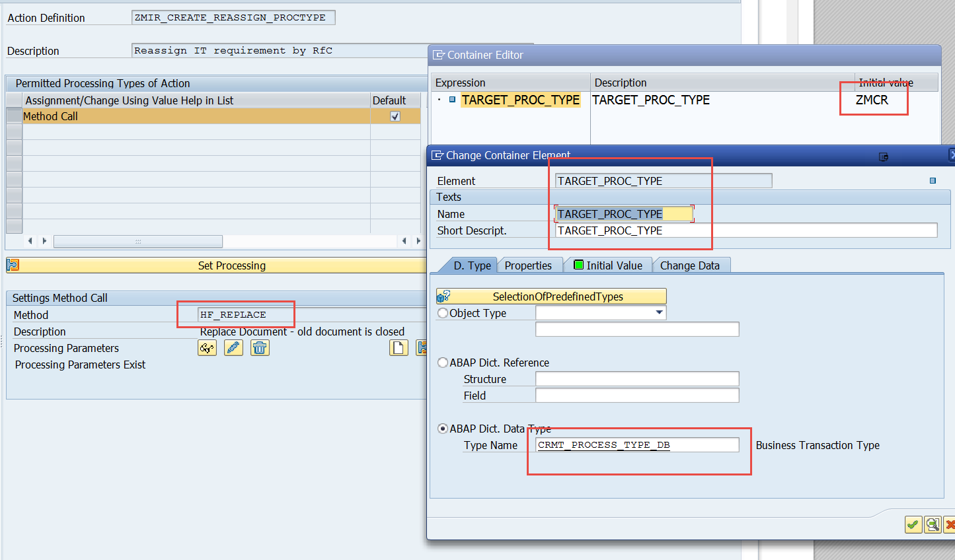Viewport: 955px width, 560px height.
Task: Select the ABAP Dict. Reference radio button
Action: 443,363
